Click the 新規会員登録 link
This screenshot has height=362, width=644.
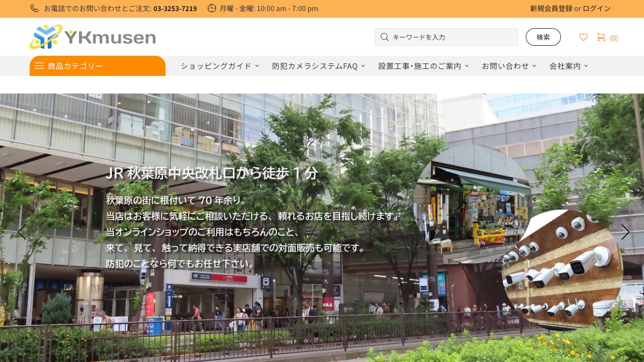point(551,8)
